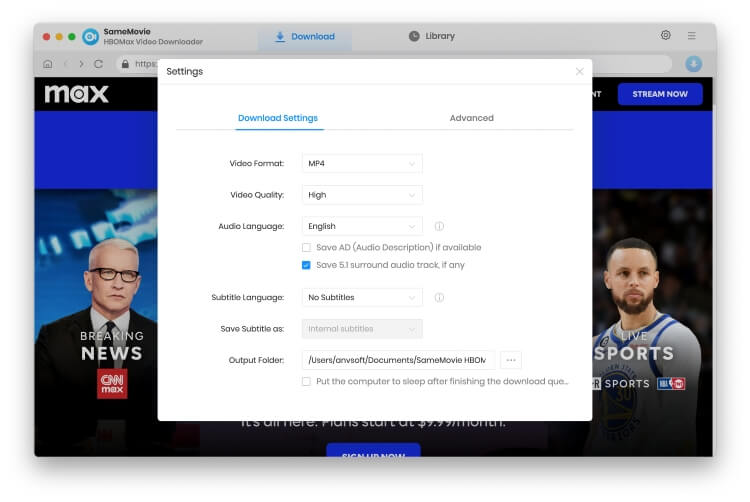Click macOS red close window button
The image size is (750, 502).
pyautogui.click(x=46, y=37)
